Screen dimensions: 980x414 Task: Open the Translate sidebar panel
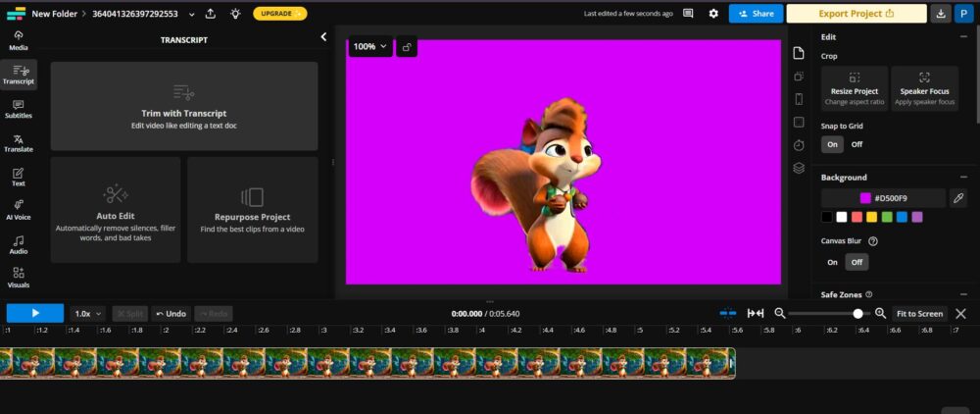18,143
